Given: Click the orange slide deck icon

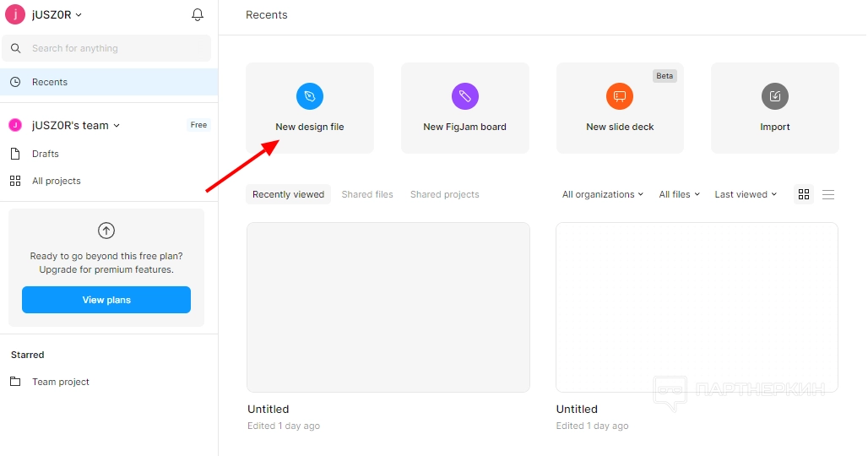Looking at the screenshot, I should coord(620,96).
